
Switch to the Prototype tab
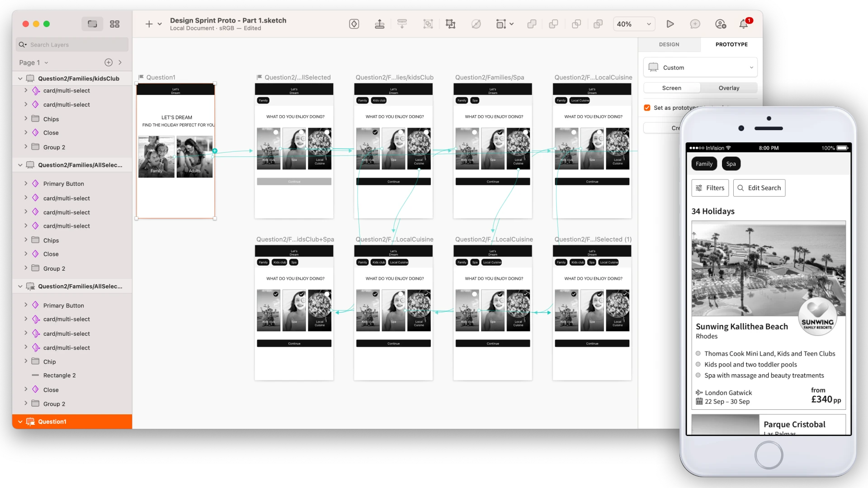[x=731, y=44]
